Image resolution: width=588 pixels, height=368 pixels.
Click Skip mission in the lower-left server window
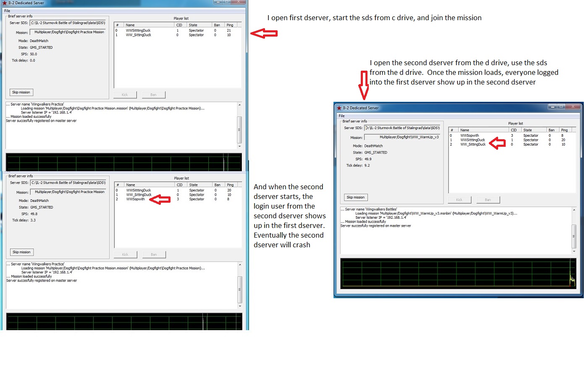pos(21,252)
